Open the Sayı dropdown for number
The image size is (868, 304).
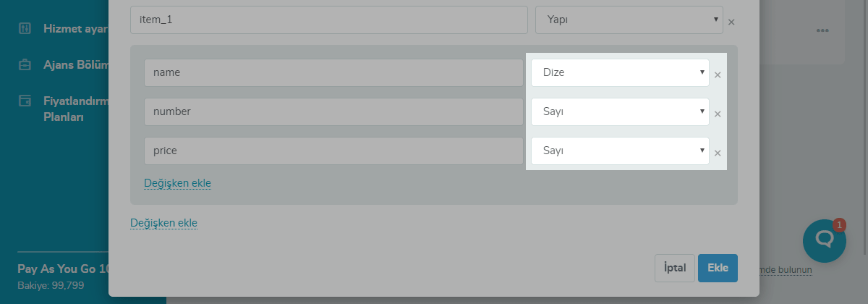(x=620, y=111)
